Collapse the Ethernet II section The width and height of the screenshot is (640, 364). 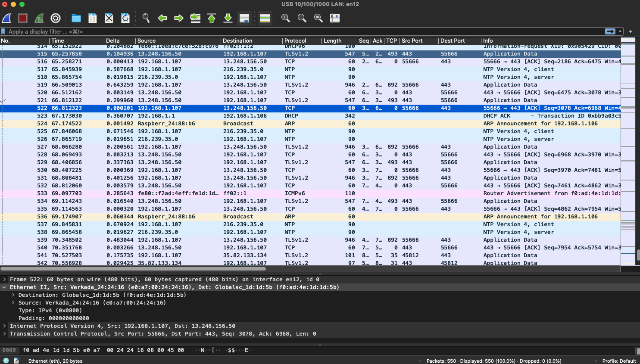pyautogui.click(x=5, y=287)
